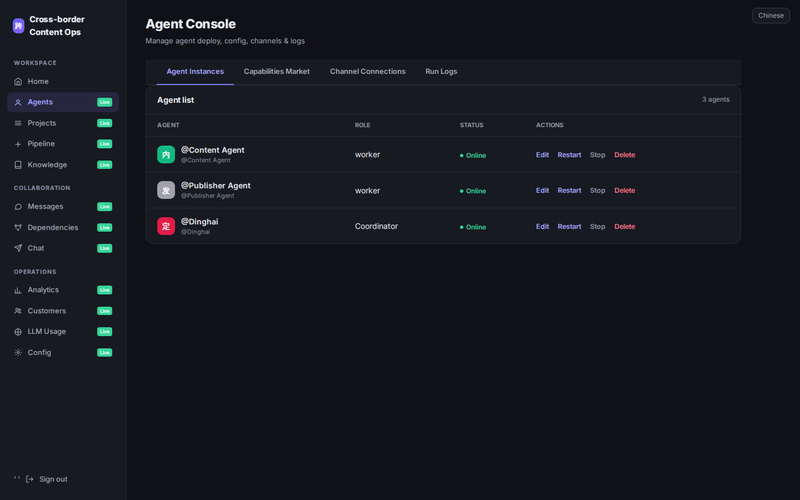The image size is (800, 500).
Task: Open Home in the sidebar
Action: click(x=63, y=82)
